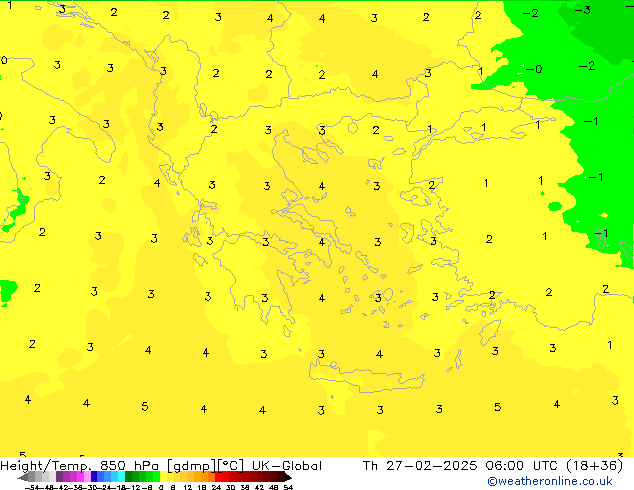This screenshot has height=490, width=634.
Task: Select the dark blue swatch at -30 on scale
Action: [94, 476]
